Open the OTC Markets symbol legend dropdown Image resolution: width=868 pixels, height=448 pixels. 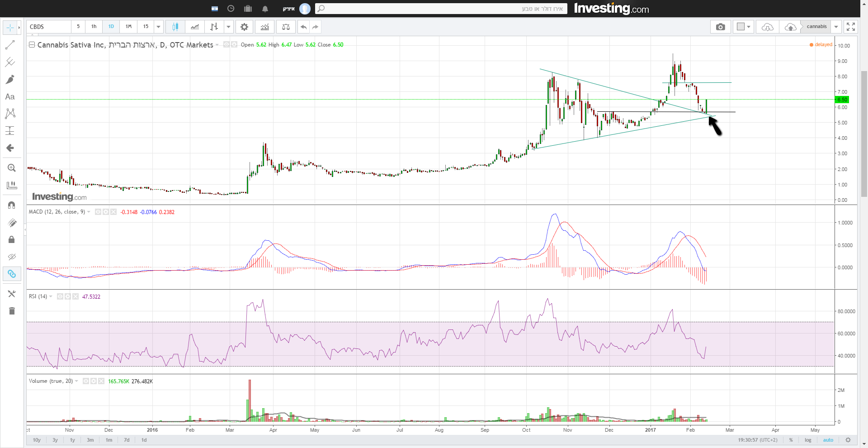217,45
